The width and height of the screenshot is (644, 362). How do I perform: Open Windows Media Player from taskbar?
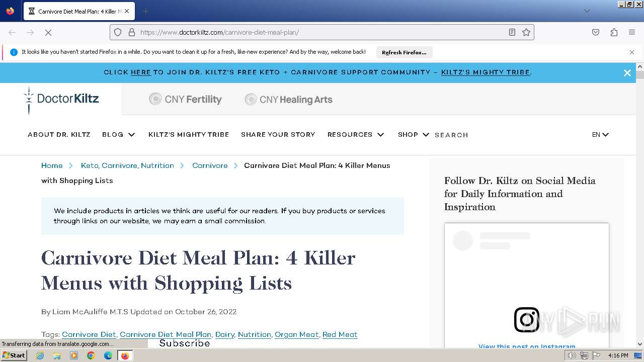click(74, 355)
